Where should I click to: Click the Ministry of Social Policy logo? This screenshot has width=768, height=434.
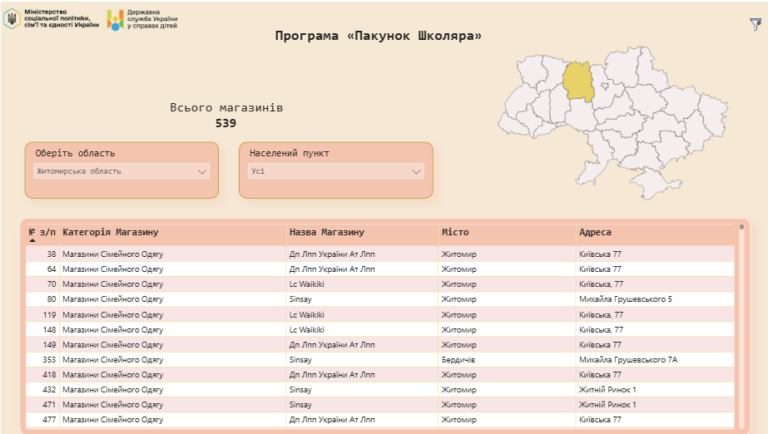tap(51, 19)
